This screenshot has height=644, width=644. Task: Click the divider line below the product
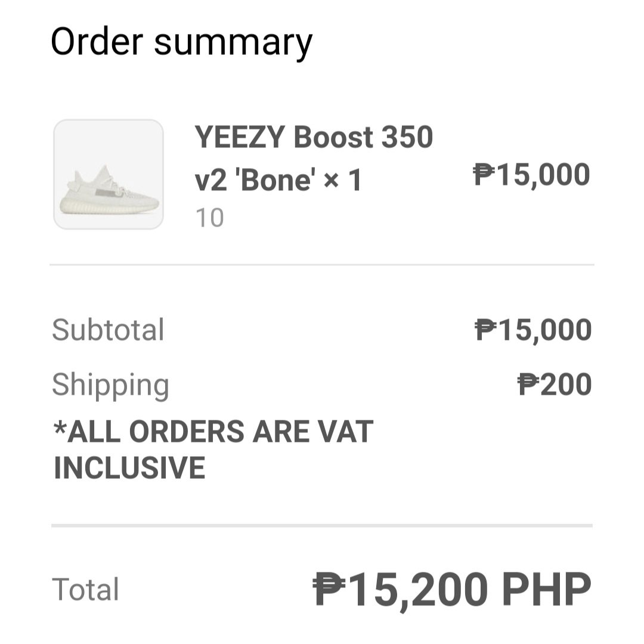[x=322, y=264]
